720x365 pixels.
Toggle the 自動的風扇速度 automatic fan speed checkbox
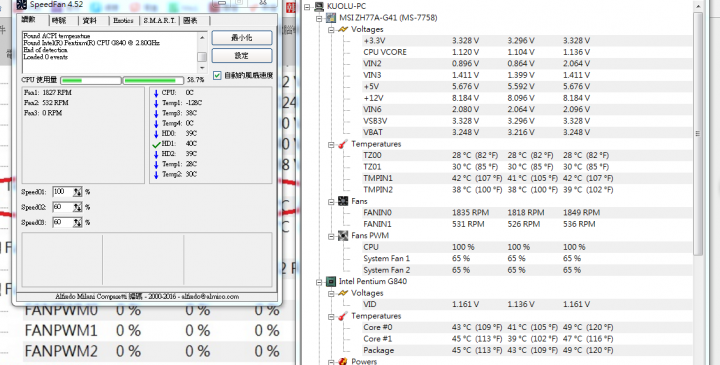(217, 75)
